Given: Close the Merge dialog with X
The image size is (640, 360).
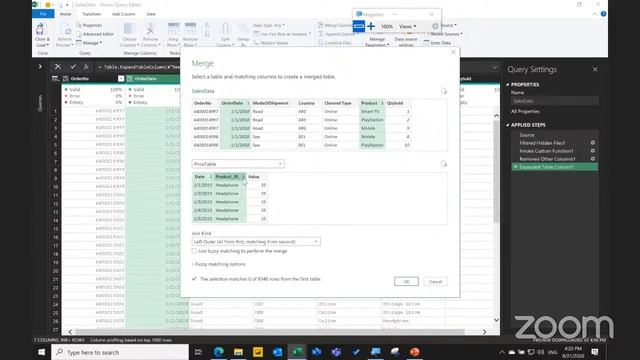Looking at the screenshot, I should coord(453,52).
